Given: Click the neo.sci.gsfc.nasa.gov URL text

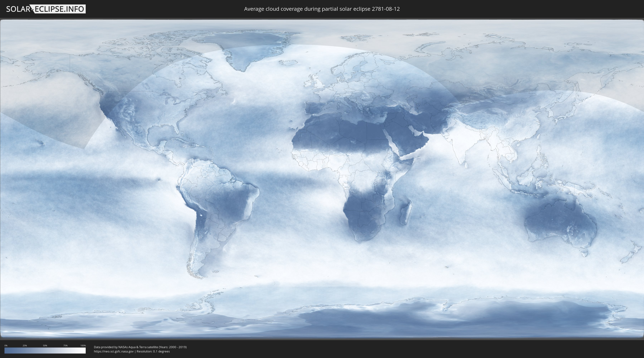Looking at the screenshot, I should coord(114,352).
